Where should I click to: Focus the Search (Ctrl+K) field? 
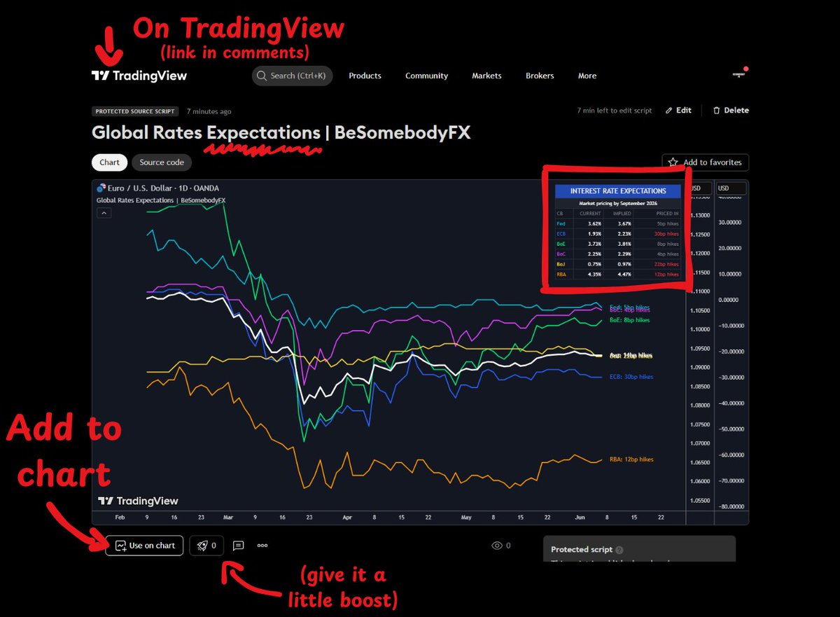(293, 76)
